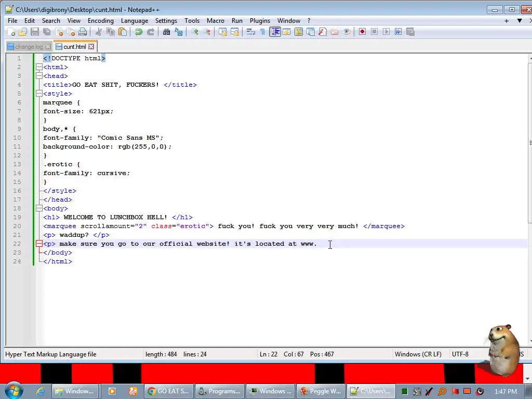Close the change.log tab

[48, 47]
